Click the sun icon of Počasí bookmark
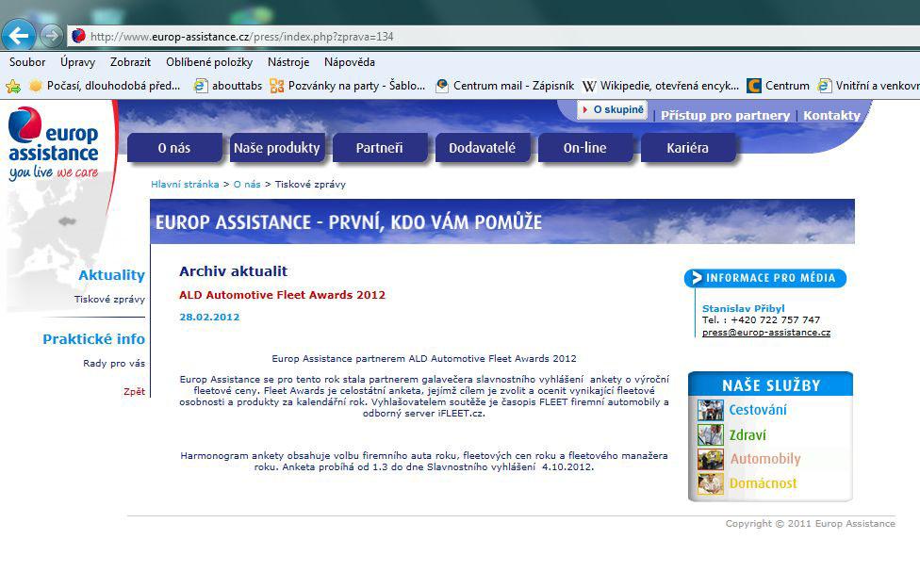This screenshot has width=920, height=588. pyautogui.click(x=36, y=86)
